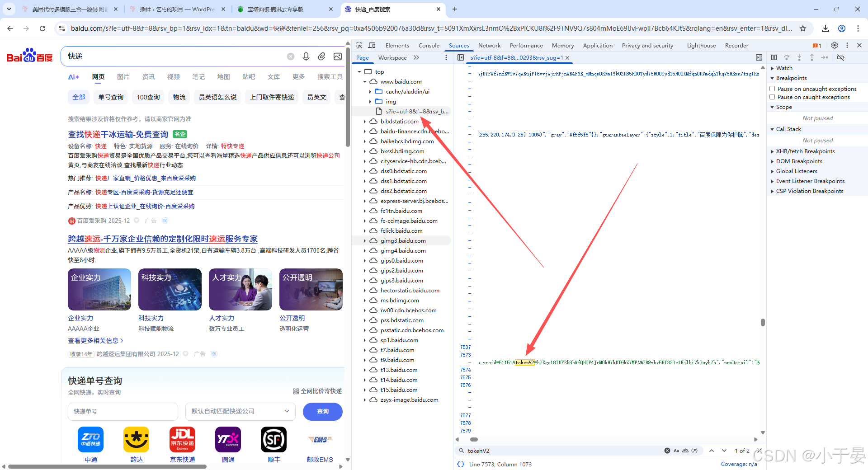Switch to Elements tab

click(x=397, y=45)
